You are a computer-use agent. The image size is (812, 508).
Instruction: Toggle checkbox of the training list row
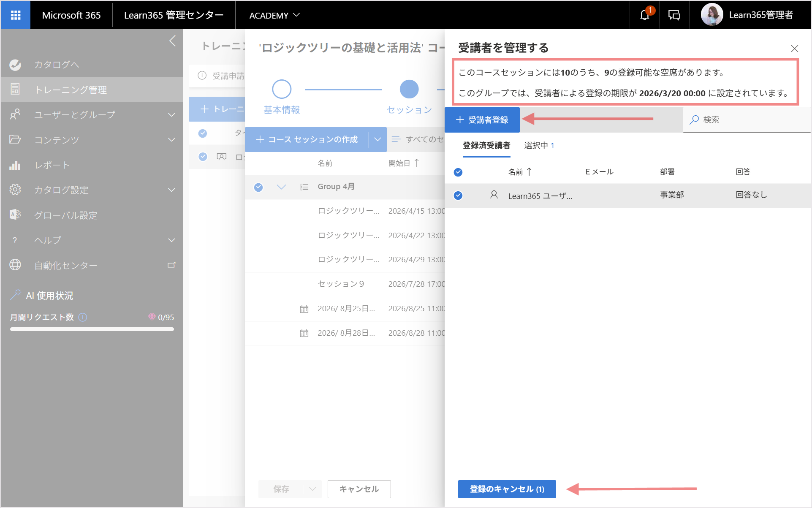[x=203, y=157]
